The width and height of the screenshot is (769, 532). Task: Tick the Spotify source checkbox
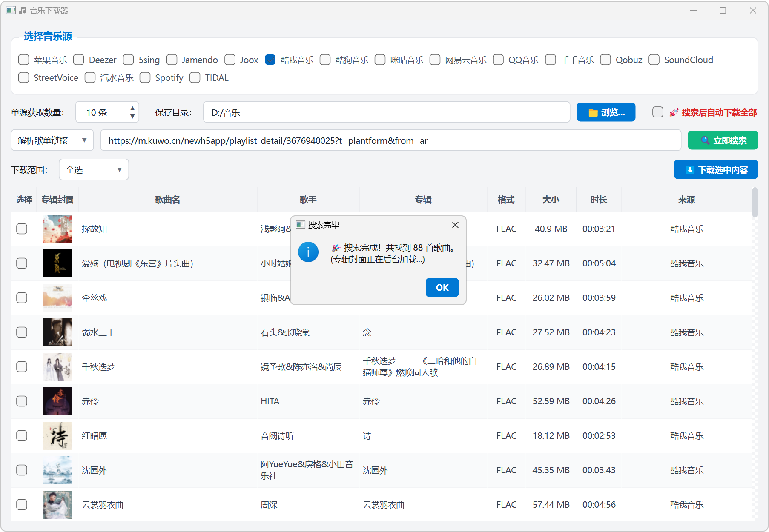coord(145,78)
